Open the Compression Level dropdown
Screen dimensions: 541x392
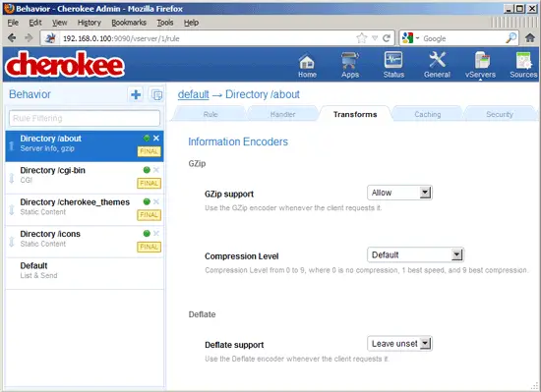(x=416, y=254)
